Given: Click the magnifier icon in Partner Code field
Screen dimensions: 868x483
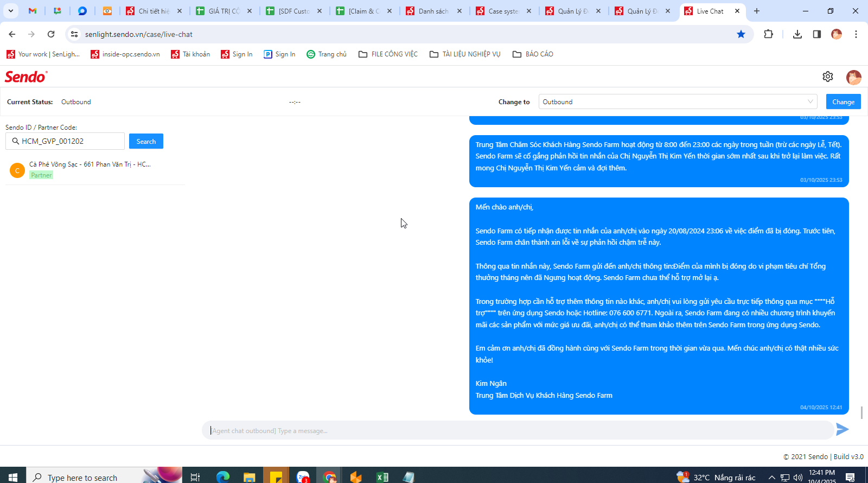Looking at the screenshot, I should (16, 141).
